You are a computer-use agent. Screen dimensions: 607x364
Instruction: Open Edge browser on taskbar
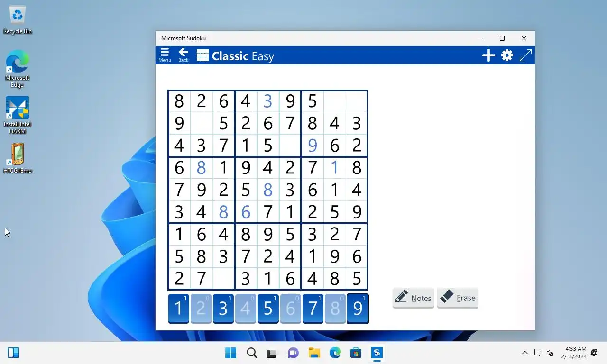click(x=335, y=353)
